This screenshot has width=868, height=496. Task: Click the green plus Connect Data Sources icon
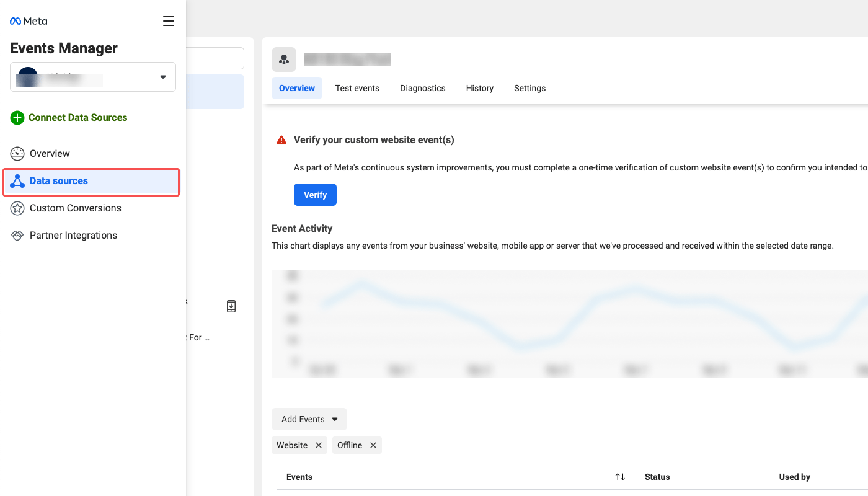pyautogui.click(x=17, y=118)
